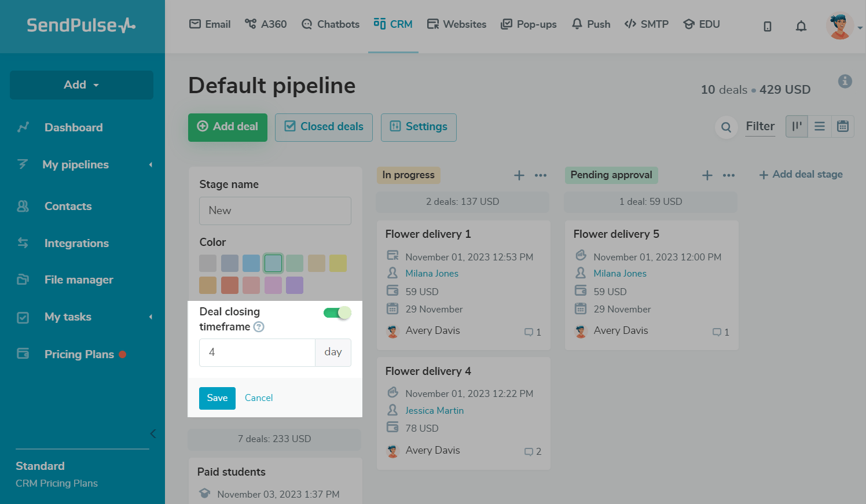Save the stage settings
This screenshot has width=866, height=504.
click(x=217, y=398)
